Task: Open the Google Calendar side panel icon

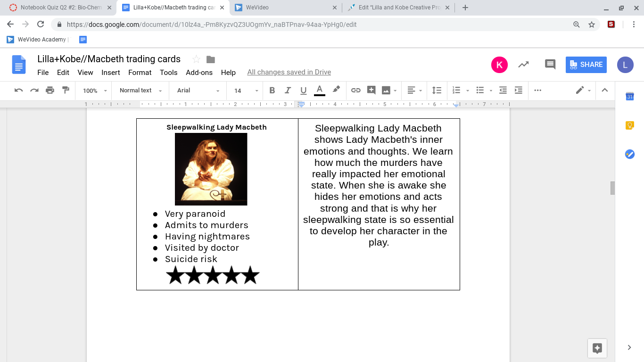Action: [629, 97]
